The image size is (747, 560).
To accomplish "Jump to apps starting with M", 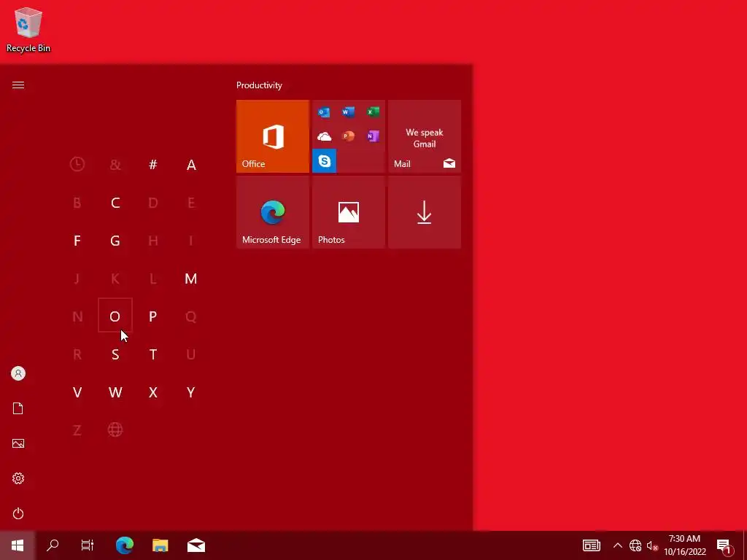I will 191,279.
